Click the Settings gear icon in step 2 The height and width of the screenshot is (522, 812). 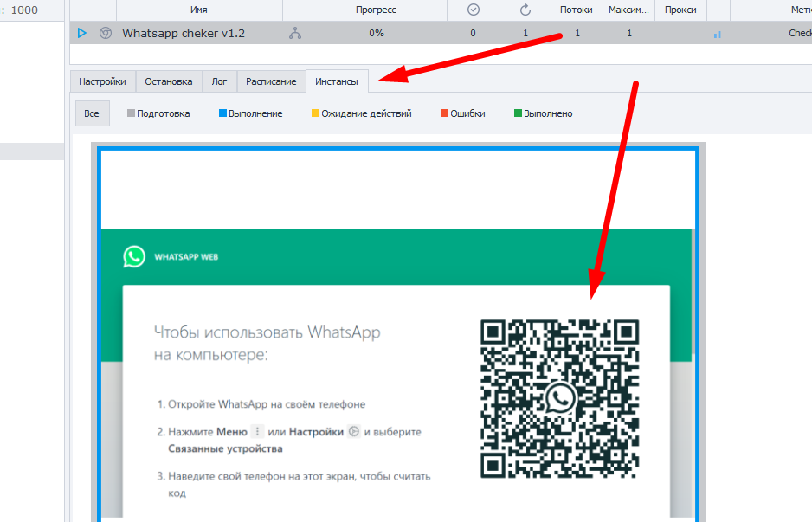pos(354,431)
